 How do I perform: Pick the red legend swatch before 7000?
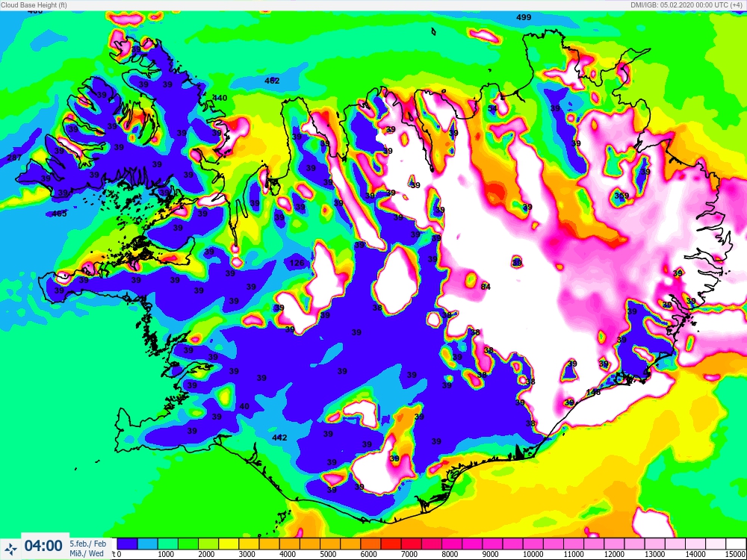pos(391,544)
